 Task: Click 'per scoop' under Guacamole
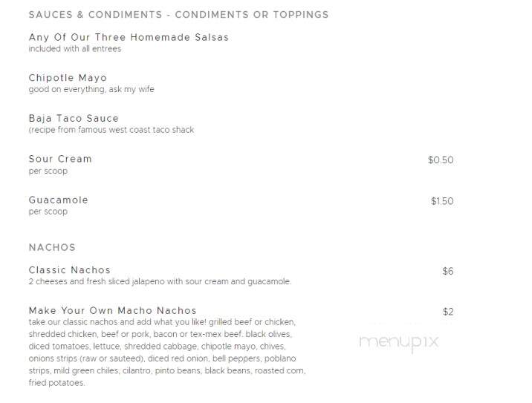click(48, 212)
